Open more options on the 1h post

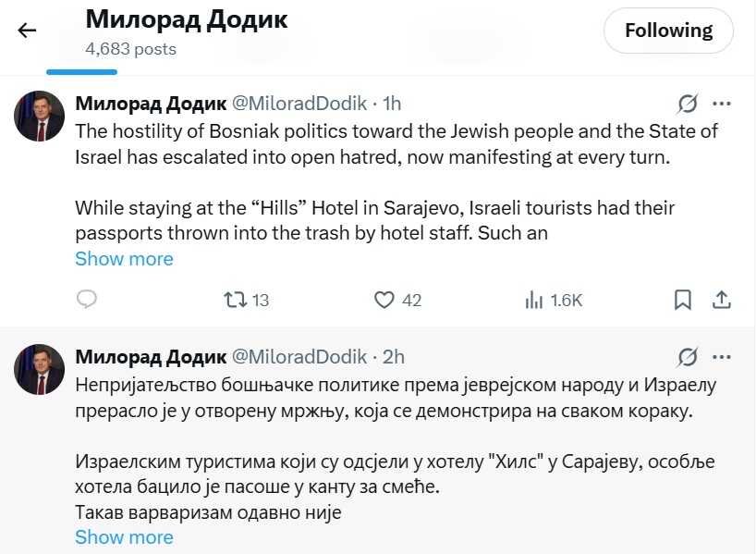[x=722, y=104]
